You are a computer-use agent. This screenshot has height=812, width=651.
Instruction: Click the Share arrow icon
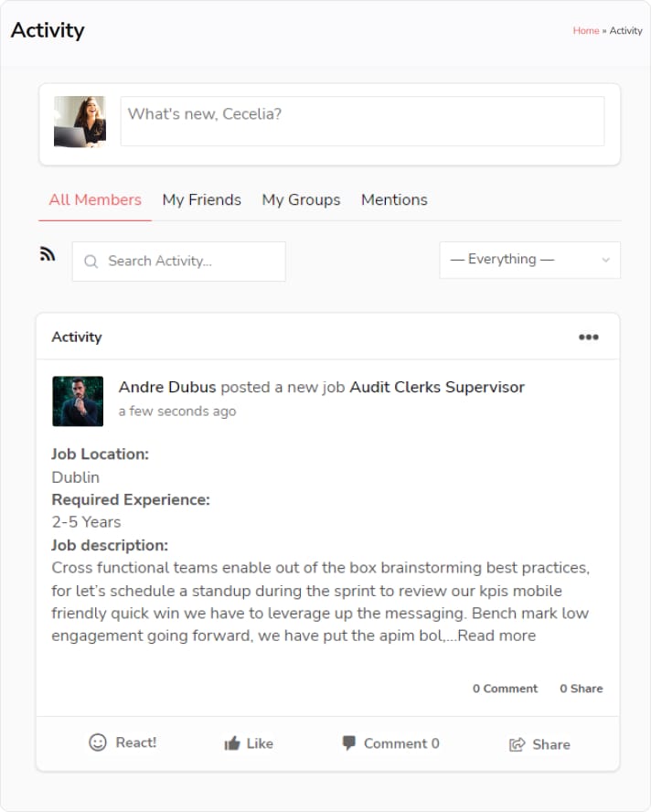[518, 744]
